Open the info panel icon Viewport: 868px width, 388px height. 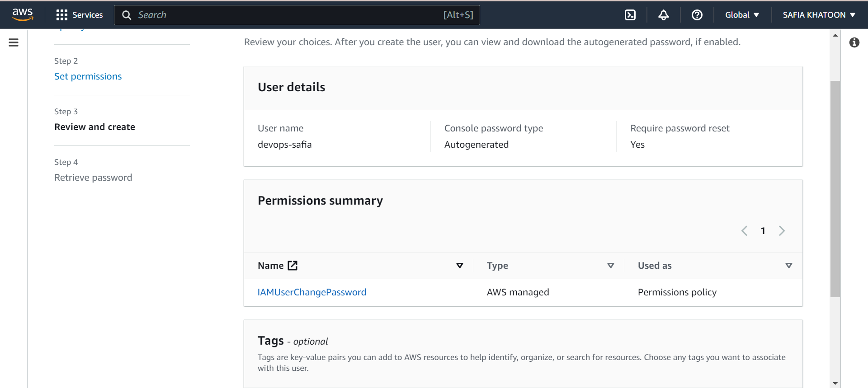click(x=854, y=42)
